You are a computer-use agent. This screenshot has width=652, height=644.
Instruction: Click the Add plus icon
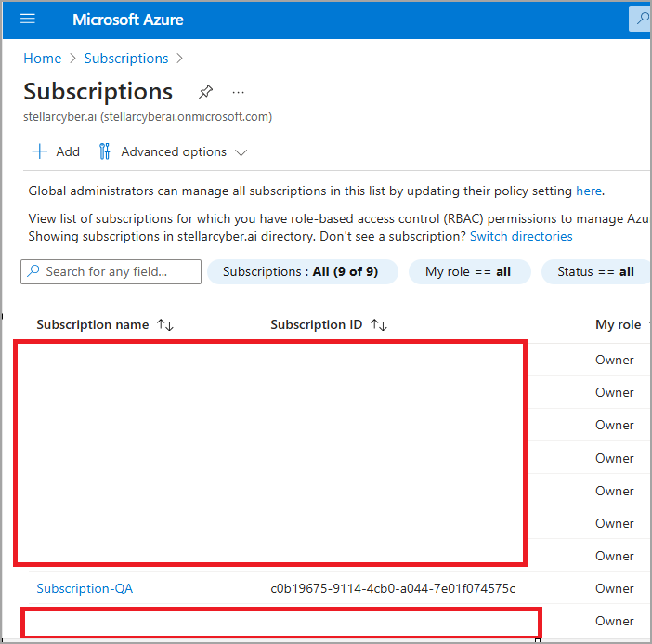[x=39, y=151]
